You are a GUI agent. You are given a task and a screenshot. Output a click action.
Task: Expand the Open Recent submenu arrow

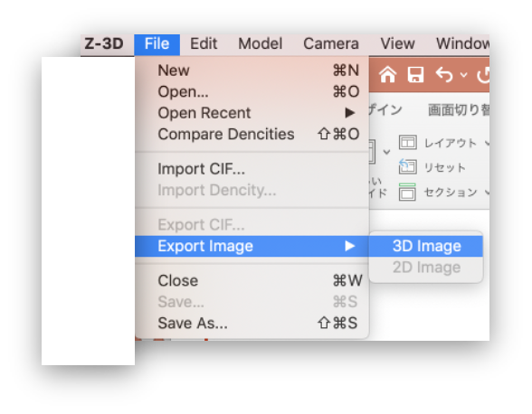pos(350,113)
